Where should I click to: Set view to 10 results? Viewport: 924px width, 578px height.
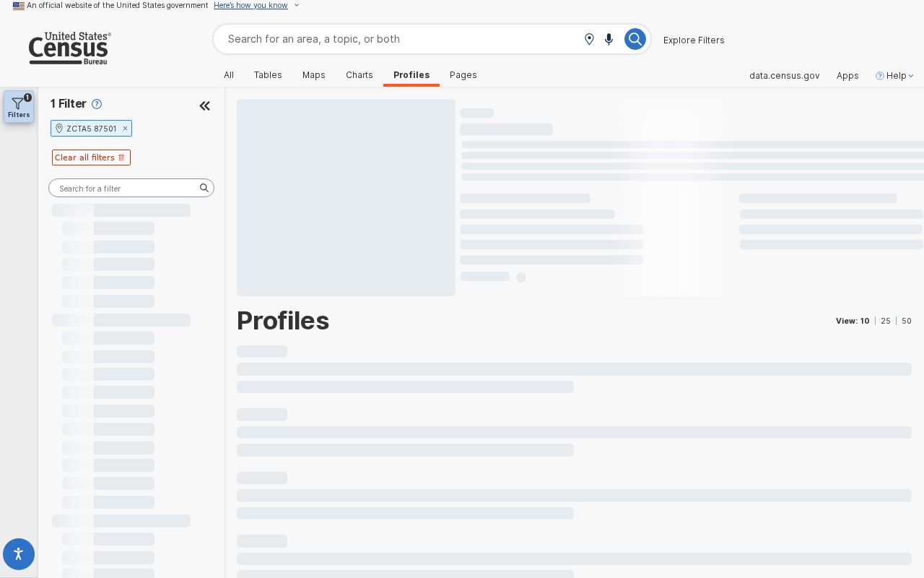tap(865, 321)
